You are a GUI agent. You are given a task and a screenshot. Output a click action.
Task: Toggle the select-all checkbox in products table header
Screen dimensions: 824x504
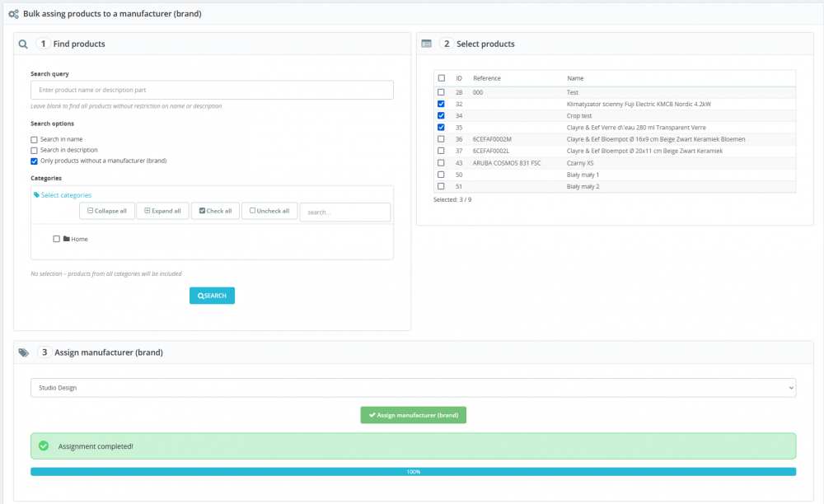coord(442,78)
